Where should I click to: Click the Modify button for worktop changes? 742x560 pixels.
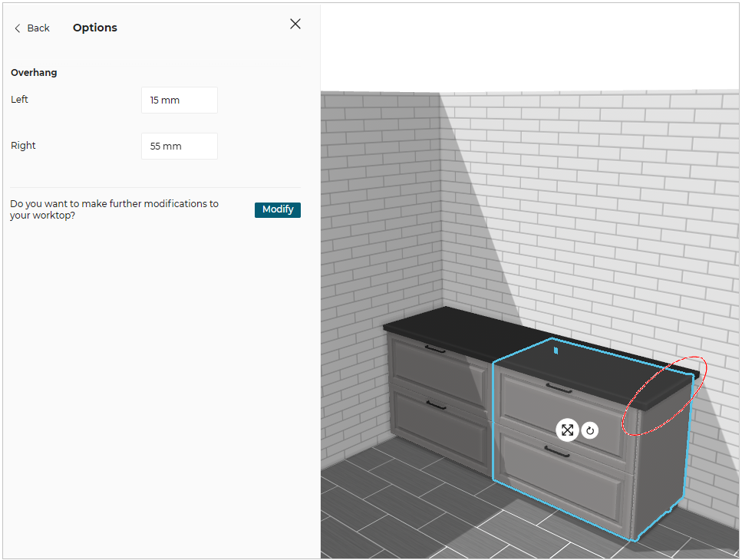point(277,209)
